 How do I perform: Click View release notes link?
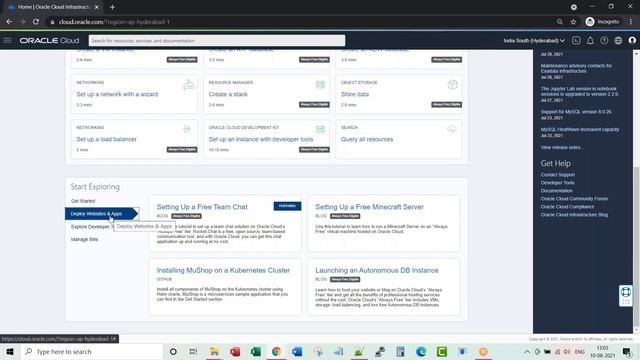point(561,147)
